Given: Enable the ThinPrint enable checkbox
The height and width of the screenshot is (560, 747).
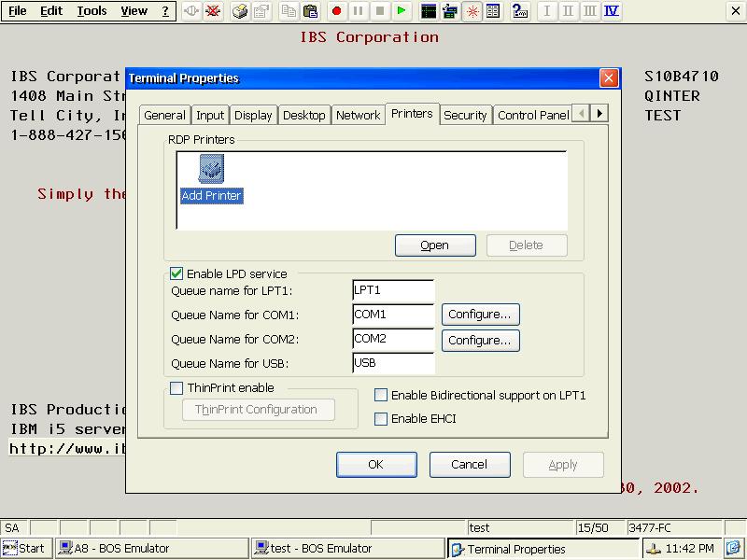Looking at the screenshot, I should point(176,388).
